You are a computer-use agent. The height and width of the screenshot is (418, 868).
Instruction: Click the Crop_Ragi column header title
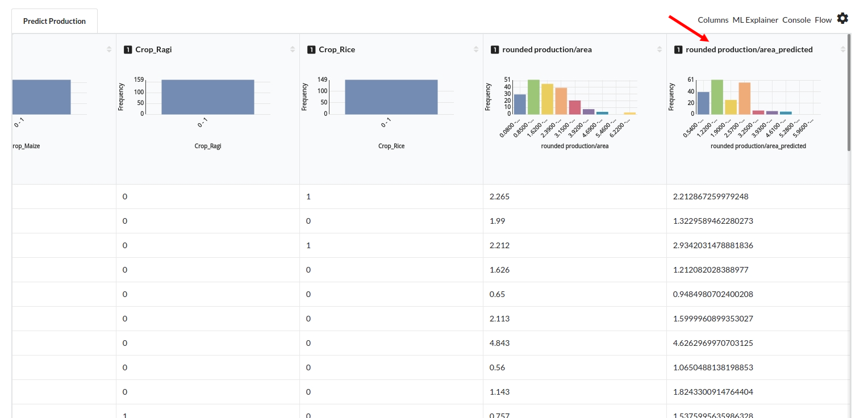tap(153, 49)
